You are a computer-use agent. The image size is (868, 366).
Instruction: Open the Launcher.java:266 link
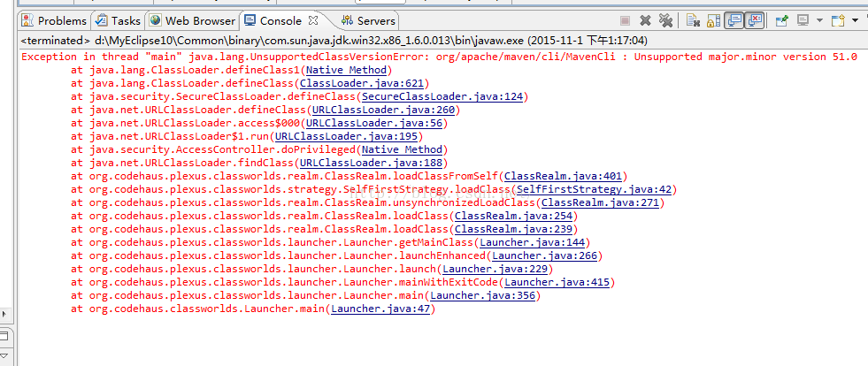click(544, 255)
